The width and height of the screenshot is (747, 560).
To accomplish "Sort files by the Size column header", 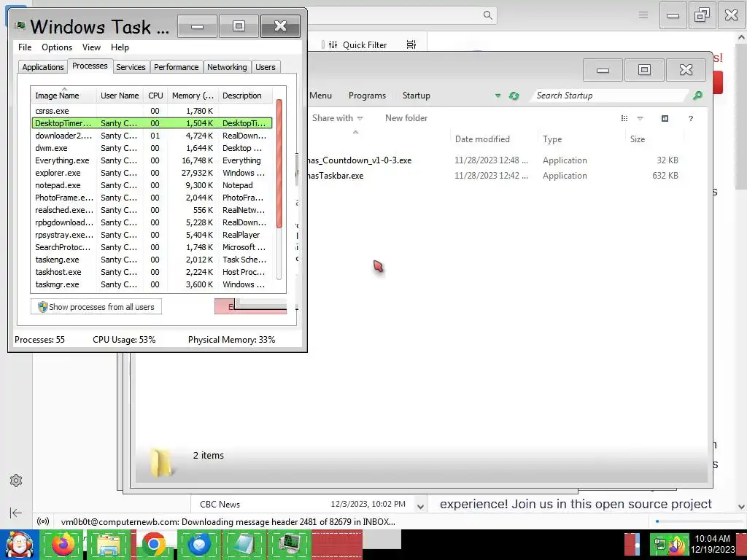I will (654, 139).
